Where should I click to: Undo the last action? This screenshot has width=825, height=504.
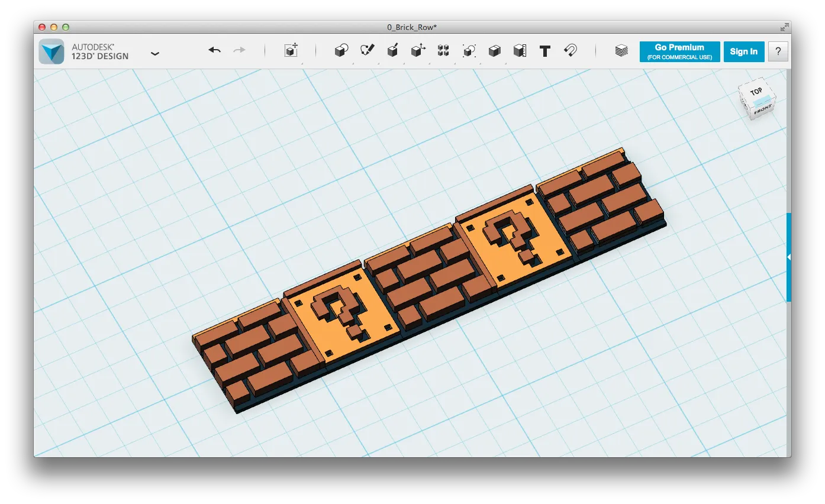click(x=214, y=51)
